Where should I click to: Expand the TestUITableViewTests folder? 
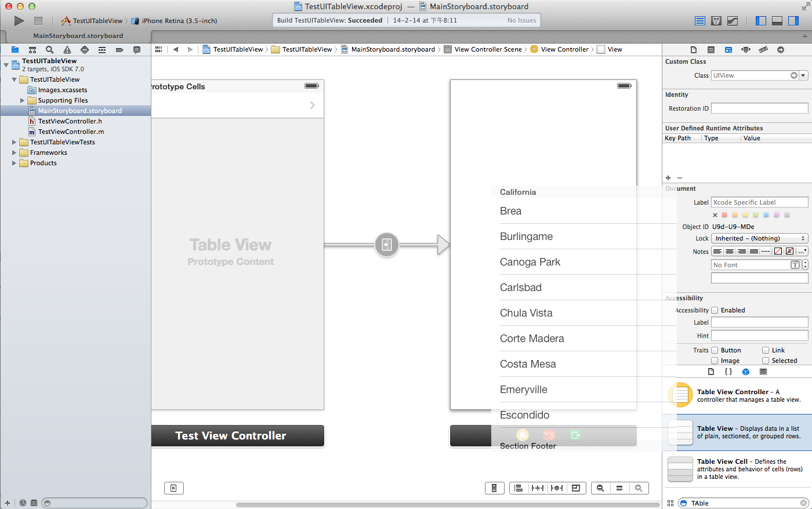[x=14, y=142]
